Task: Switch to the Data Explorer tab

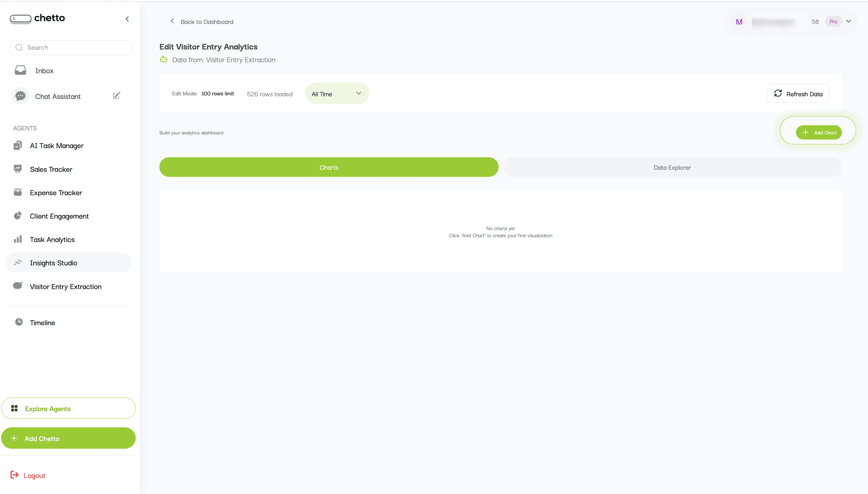Action: point(672,167)
